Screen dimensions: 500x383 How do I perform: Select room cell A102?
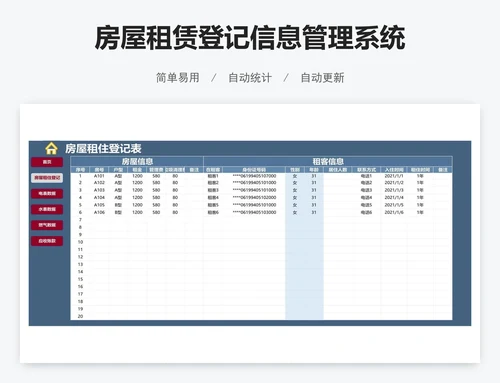pyautogui.click(x=99, y=183)
